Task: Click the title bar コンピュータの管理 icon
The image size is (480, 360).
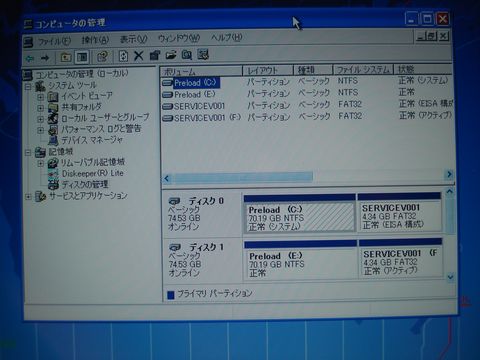Action: coord(28,24)
